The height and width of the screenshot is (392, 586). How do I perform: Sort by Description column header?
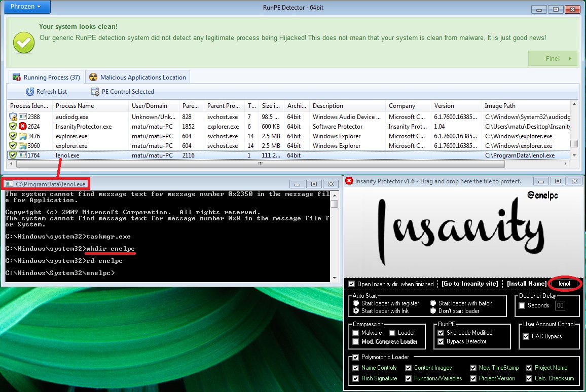(x=347, y=106)
